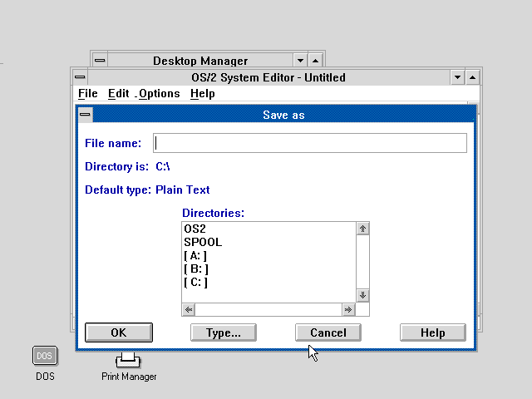Screen dimensions: 532x399
Task: Click the directories list scroll right arrow
Action: click(348, 309)
